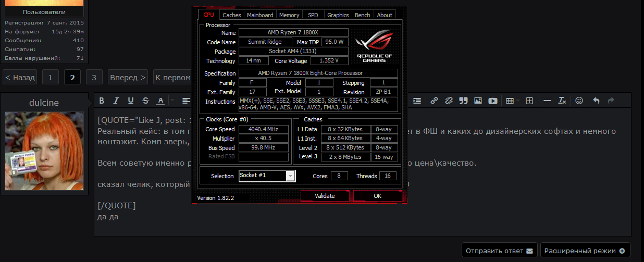This screenshot has height=262, width=644.
Task: Toggle italic formatting in the editor toolbar
Action: pyautogui.click(x=117, y=101)
